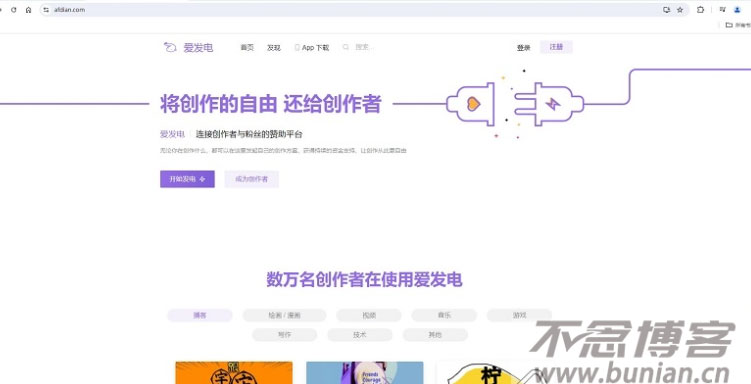Click the install-app icon in the address bar

[666, 10]
